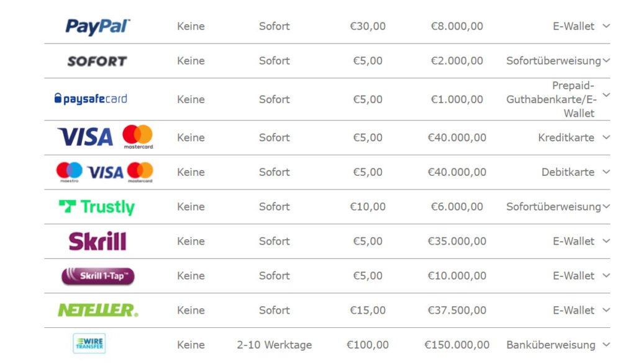Click the NETELLER logo

(x=98, y=310)
